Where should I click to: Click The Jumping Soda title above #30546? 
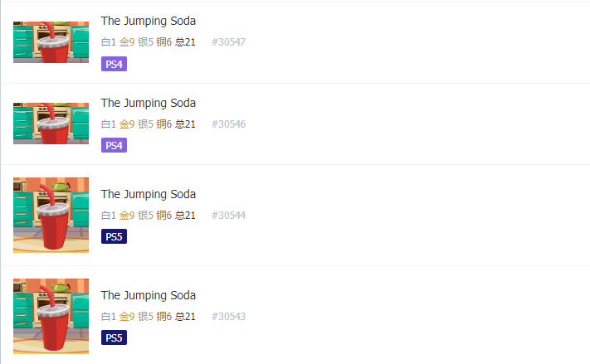point(149,103)
